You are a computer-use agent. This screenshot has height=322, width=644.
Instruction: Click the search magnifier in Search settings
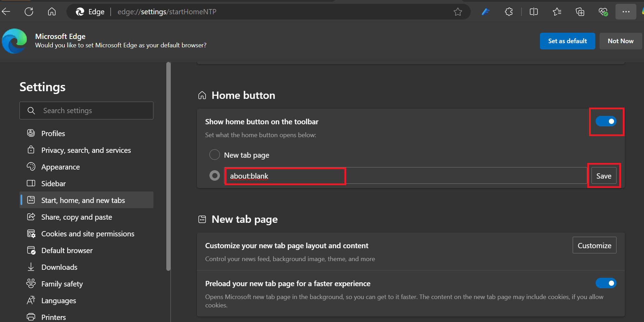pos(31,111)
